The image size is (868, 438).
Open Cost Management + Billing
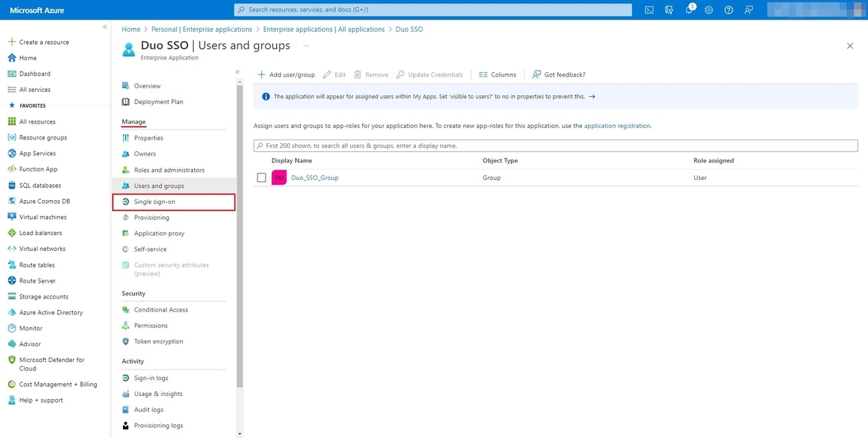coord(58,385)
